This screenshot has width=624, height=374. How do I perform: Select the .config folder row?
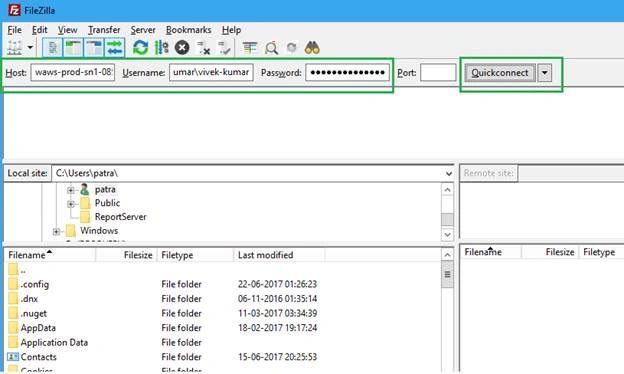pos(223,284)
